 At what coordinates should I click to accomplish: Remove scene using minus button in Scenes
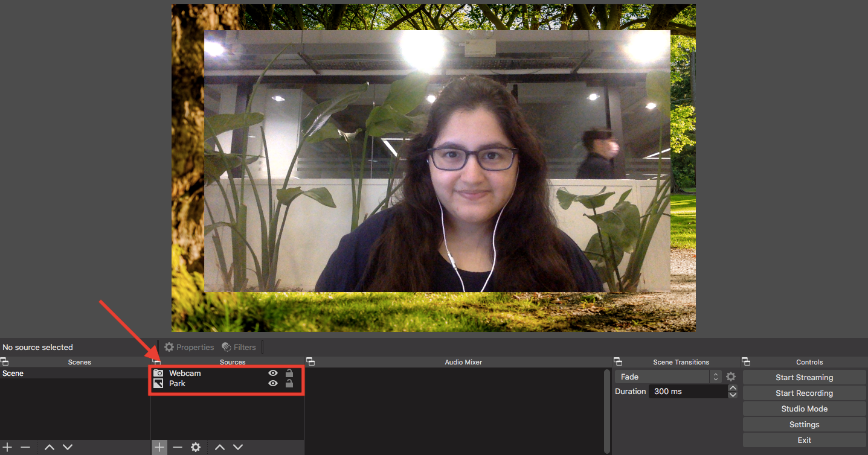[25, 447]
